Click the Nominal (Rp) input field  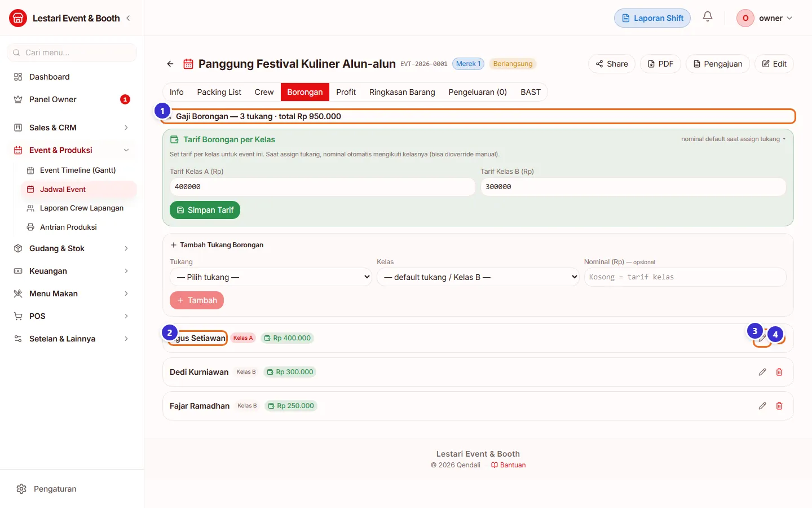pyautogui.click(x=685, y=277)
